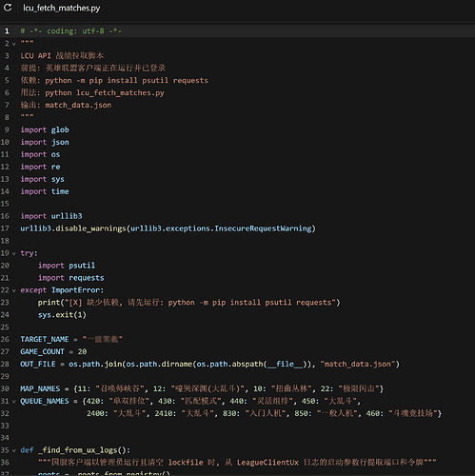Collapse the try block at line 19
475x476 pixels.
click(x=14, y=253)
